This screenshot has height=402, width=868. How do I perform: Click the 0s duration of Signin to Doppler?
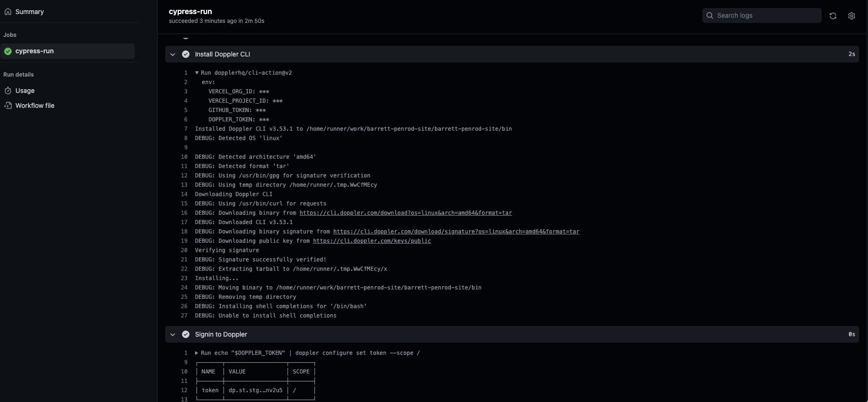click(852, 334)
